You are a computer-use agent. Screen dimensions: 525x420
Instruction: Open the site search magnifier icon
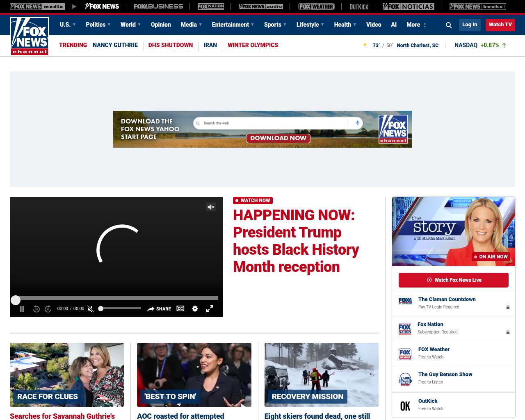point(449,25)
